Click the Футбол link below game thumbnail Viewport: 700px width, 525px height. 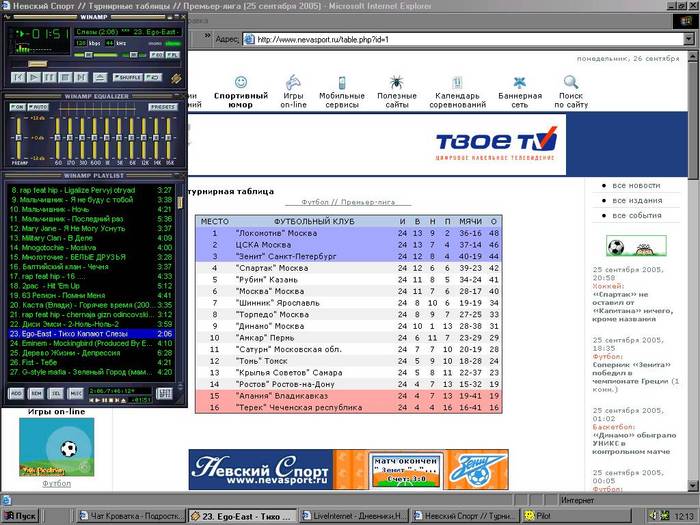point(57,483)
